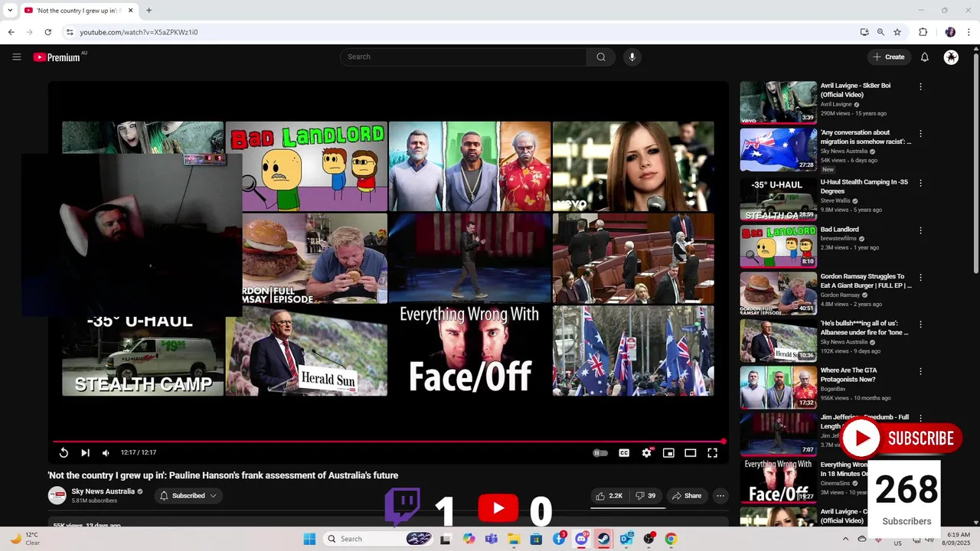The height and width of the screenshot is (551, 980).
Task: Mute the video player volume
Action: 106,453
